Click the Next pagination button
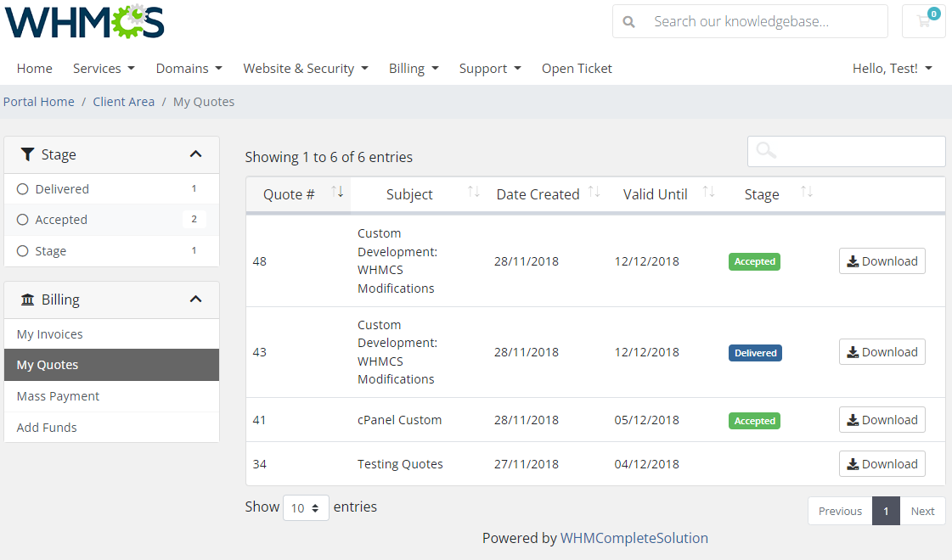Viewport: 952px width, 560px height. click(922, 511)
